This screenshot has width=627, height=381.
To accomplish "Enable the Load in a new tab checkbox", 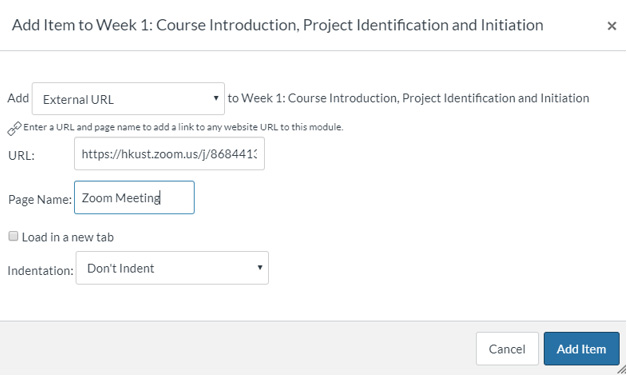I will point(13,236).
